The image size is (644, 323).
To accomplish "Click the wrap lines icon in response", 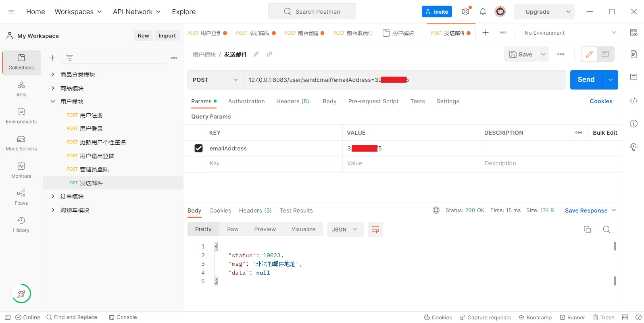I will pyautogui.click(x=375, y=229).
